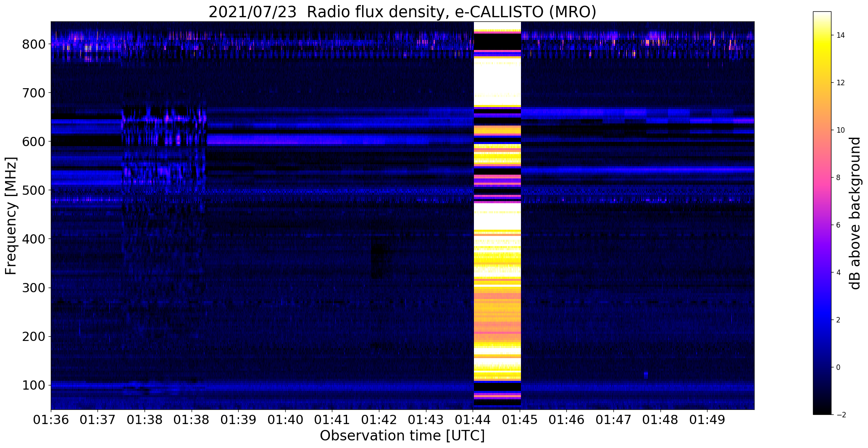Viewport: 868px width, 448px height.
Task: Click the 01:44 time tick label
Action: 473,420
